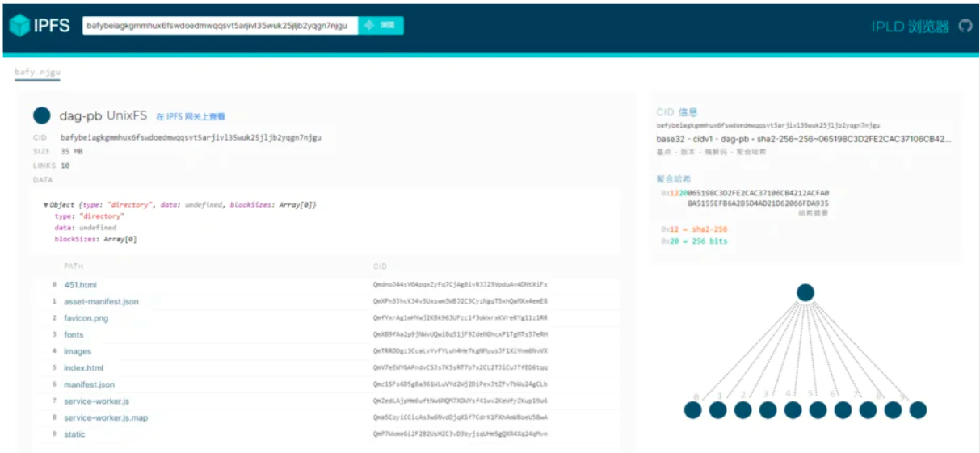
Task: Click the IPFS cube logo
Action: tap(19, 26)
